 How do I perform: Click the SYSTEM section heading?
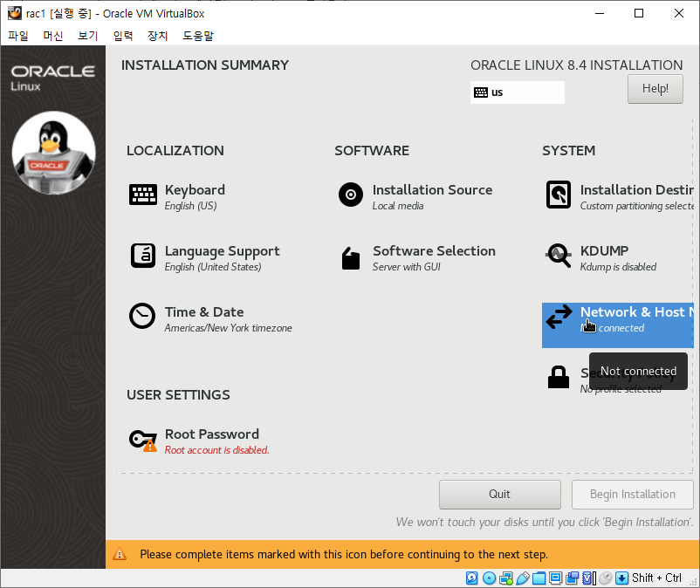click(568, 151)
